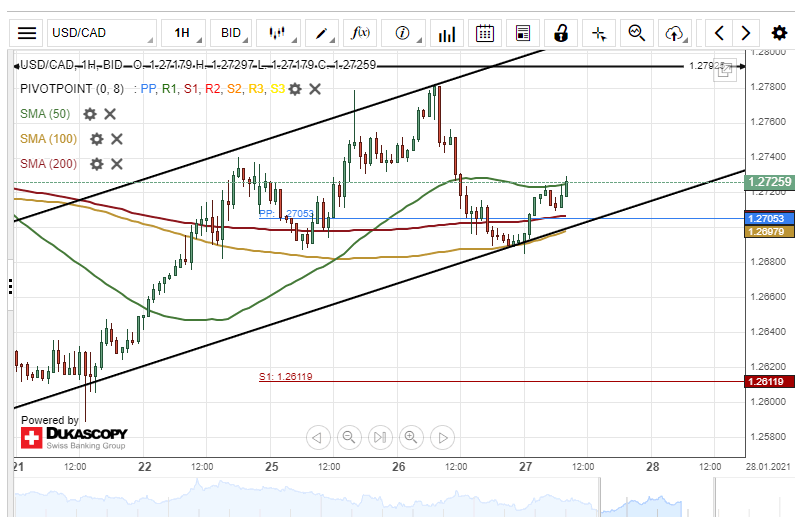Image resolution: width=798 pixels, height=527 pixels.
Task: Toggle the volume bars icon
Action: [444, 33]
